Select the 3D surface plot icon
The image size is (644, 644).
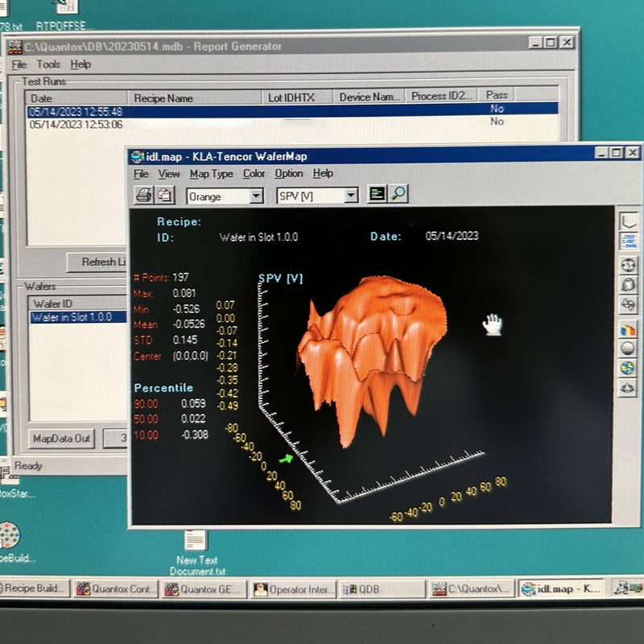[x=627, y=284]
